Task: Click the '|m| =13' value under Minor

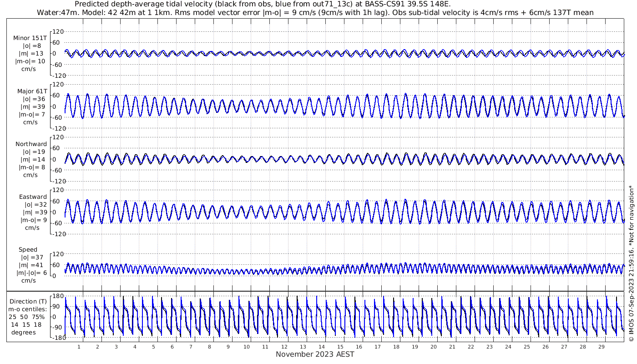Action: (33, 54)
